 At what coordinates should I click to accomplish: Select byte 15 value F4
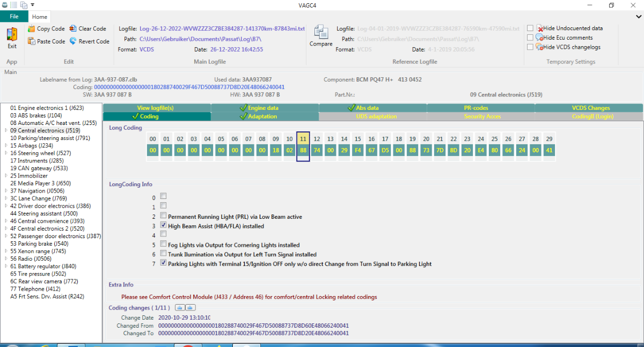coord(358,151)
